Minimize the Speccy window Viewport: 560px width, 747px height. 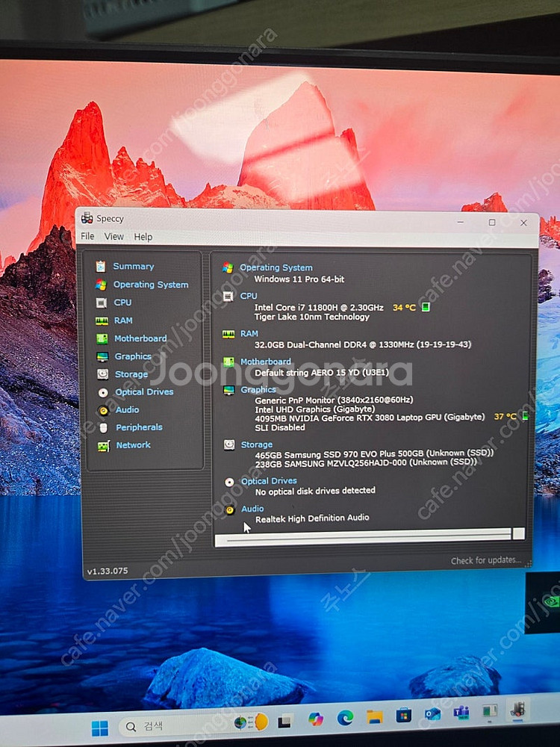[x=461, y=222]
